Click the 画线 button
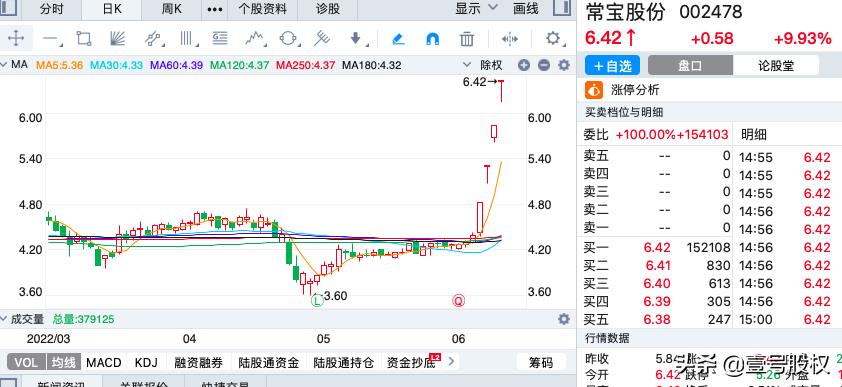 point(526,9)
